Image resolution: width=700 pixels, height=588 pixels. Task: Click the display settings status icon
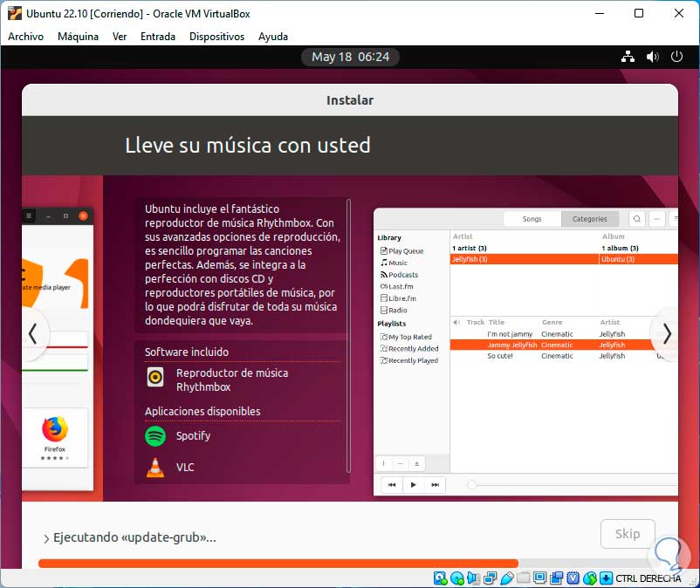[x=539, y=578]
